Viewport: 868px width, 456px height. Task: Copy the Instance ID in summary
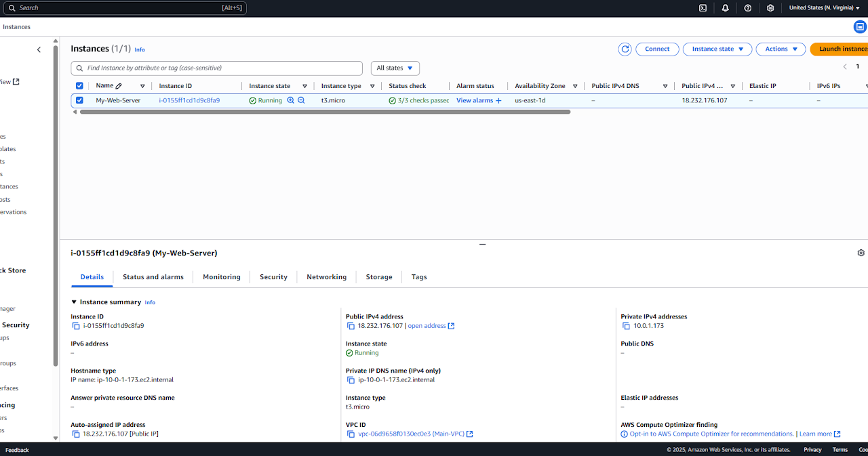pos(75,326)
